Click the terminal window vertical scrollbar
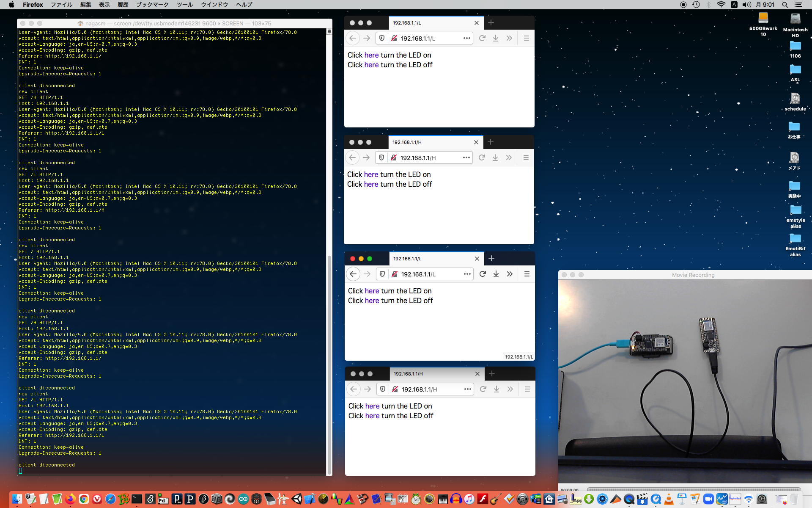Image resolution: width=812 pixels, height=508 pixels. click(329, 364)
